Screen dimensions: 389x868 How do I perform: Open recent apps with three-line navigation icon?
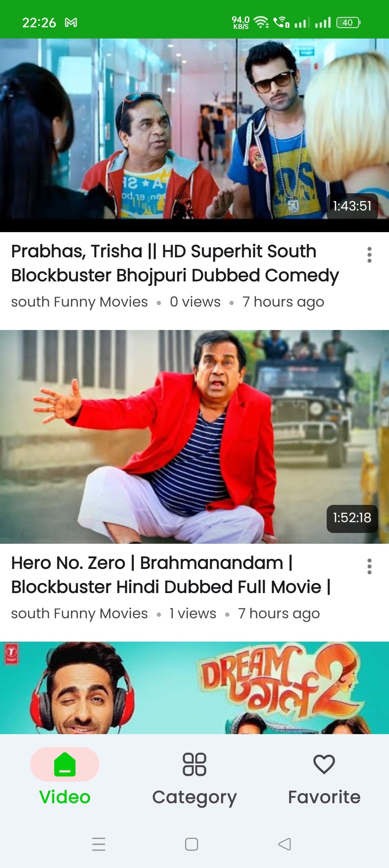99,844
